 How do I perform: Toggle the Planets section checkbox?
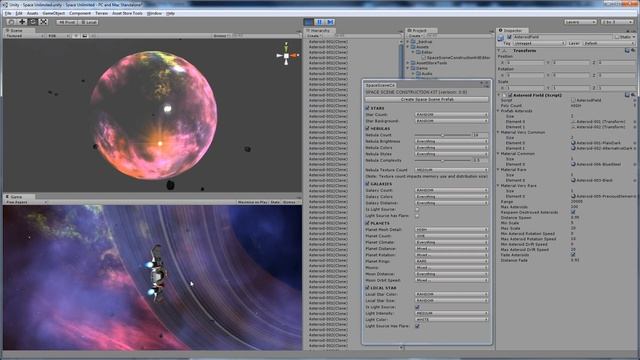click(x=367, y=223)
